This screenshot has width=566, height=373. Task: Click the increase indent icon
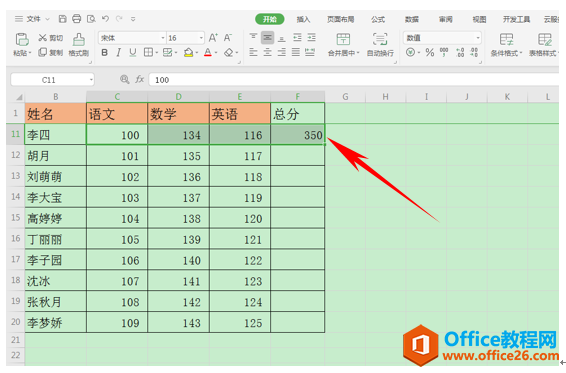tap(312, 37)
